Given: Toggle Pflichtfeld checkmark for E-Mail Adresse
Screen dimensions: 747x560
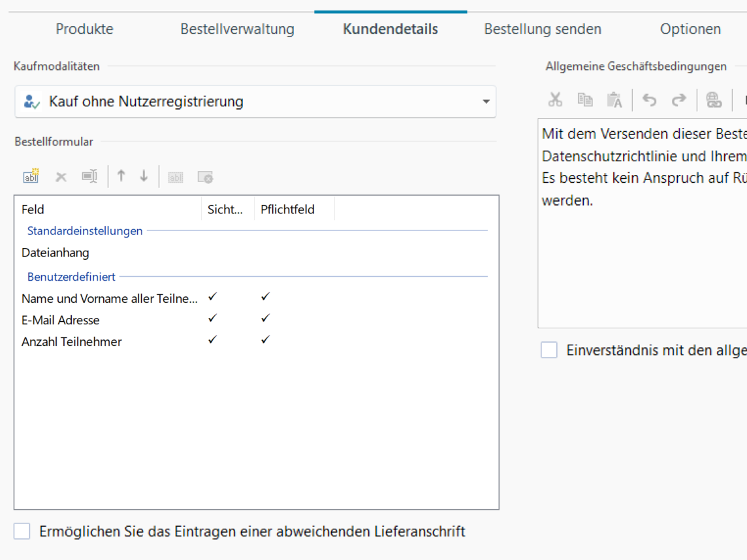Looking at the screenshot, I should [x=265, y=319].
